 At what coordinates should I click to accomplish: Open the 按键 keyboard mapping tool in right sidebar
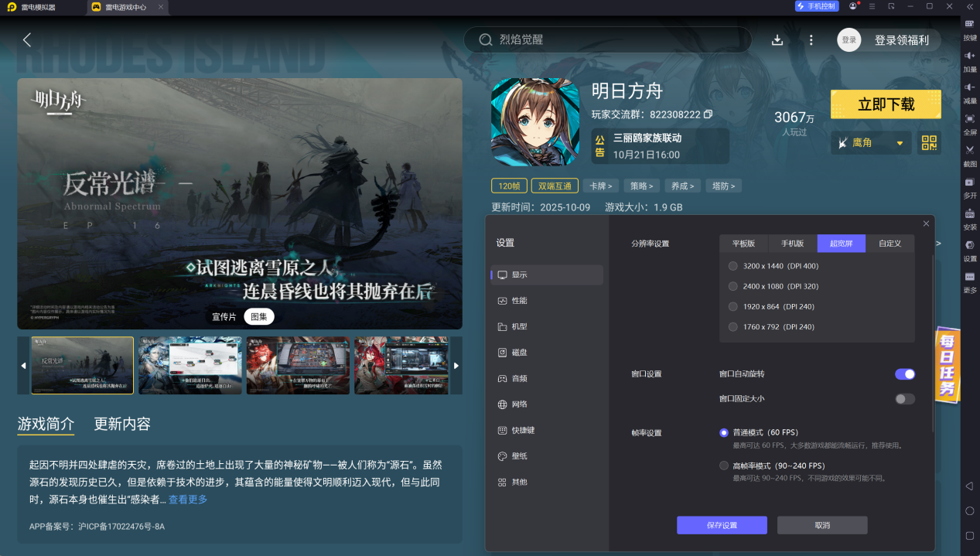[968, 28]
